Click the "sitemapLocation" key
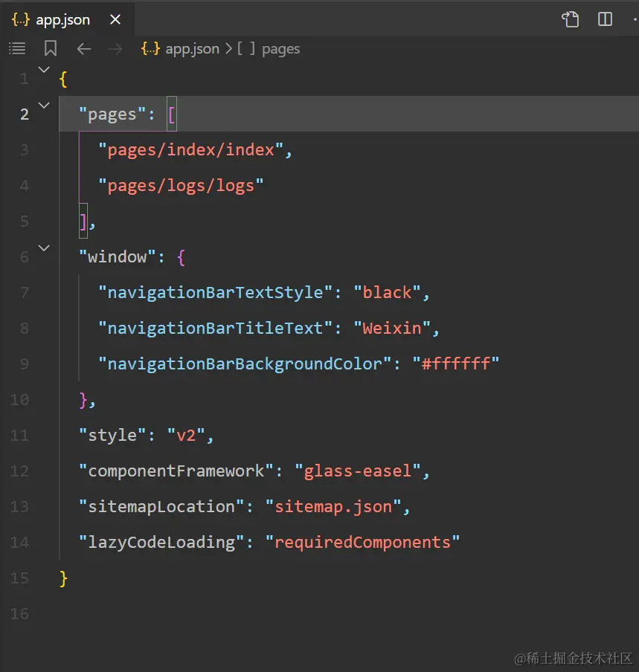The width and height of the screenshot is (639, 672). coord(161,506)
